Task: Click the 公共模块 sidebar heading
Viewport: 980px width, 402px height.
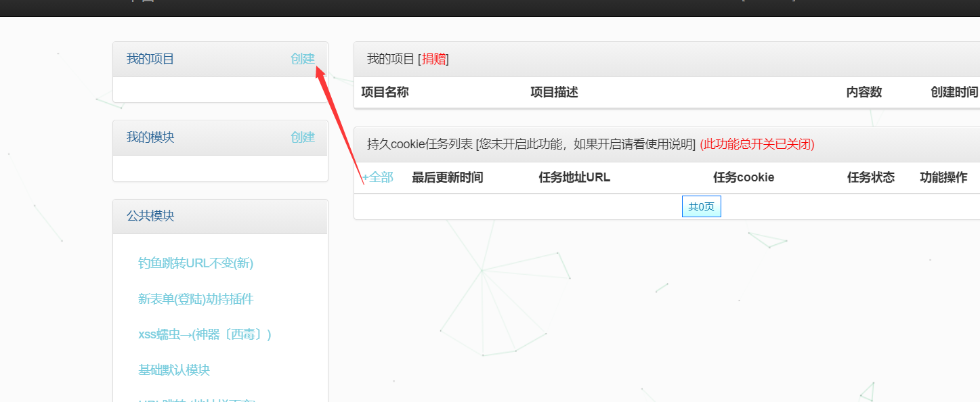Action: pyautogui.click(x=150, y=216)
